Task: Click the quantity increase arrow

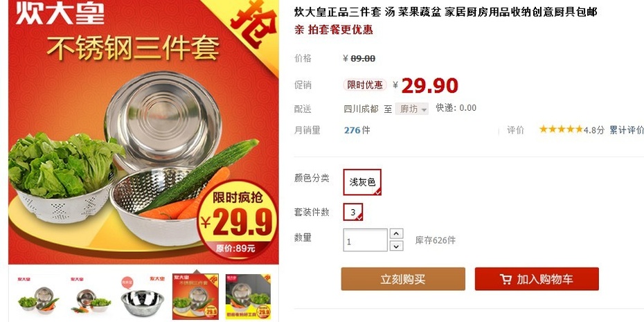Action: [396, 233]
